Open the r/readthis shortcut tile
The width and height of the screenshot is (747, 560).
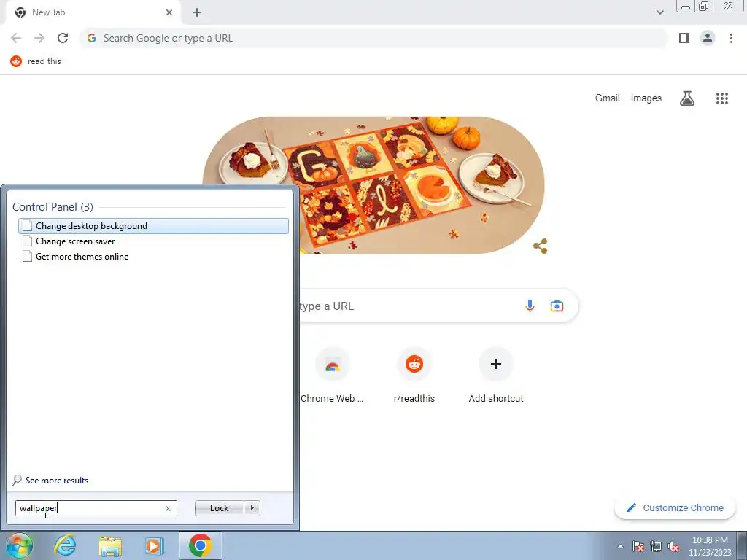click(x=414, y=376)
